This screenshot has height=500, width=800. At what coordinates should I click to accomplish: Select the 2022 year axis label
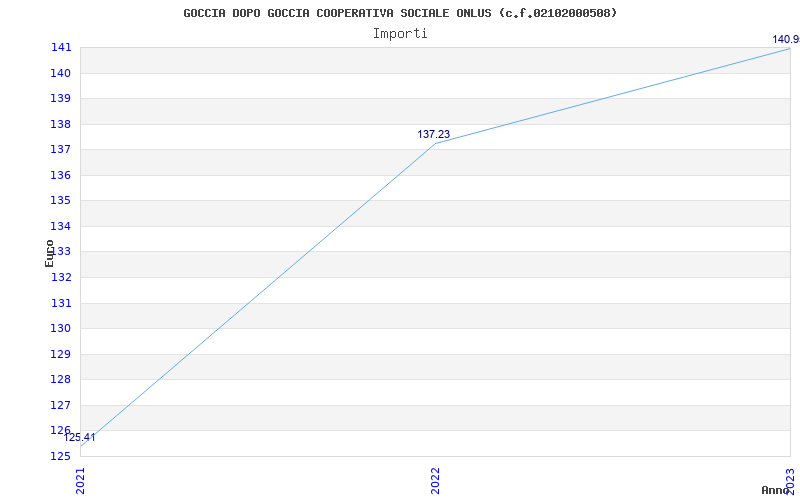coord(435,481)
